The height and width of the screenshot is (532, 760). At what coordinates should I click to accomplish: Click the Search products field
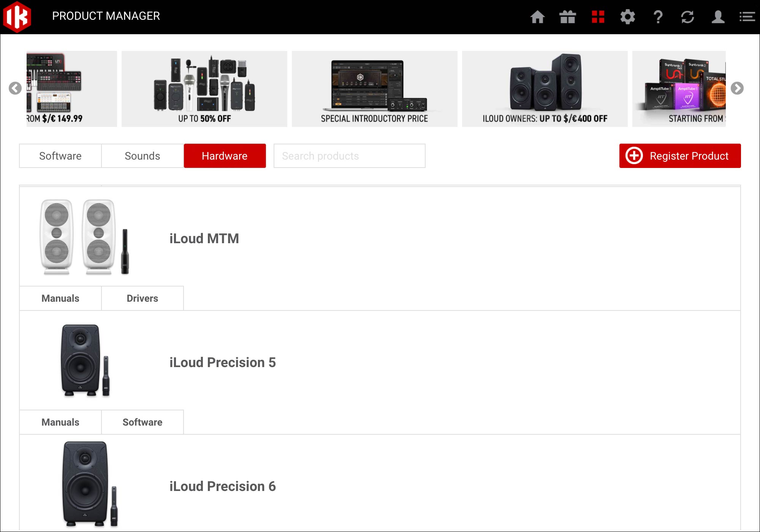click(349, 156)
